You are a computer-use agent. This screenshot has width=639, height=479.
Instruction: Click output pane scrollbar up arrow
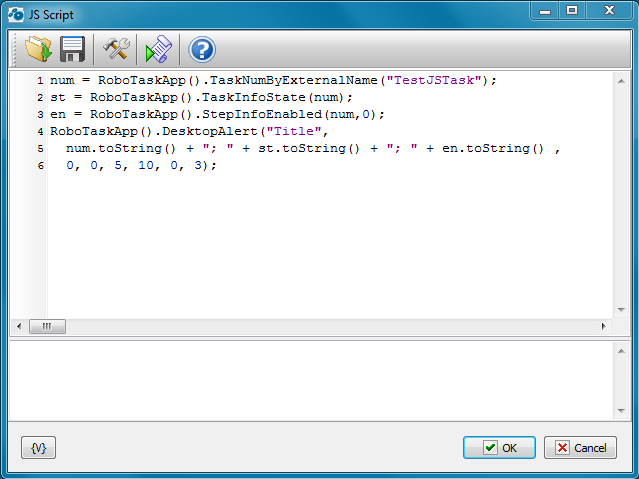pos(621,351)
